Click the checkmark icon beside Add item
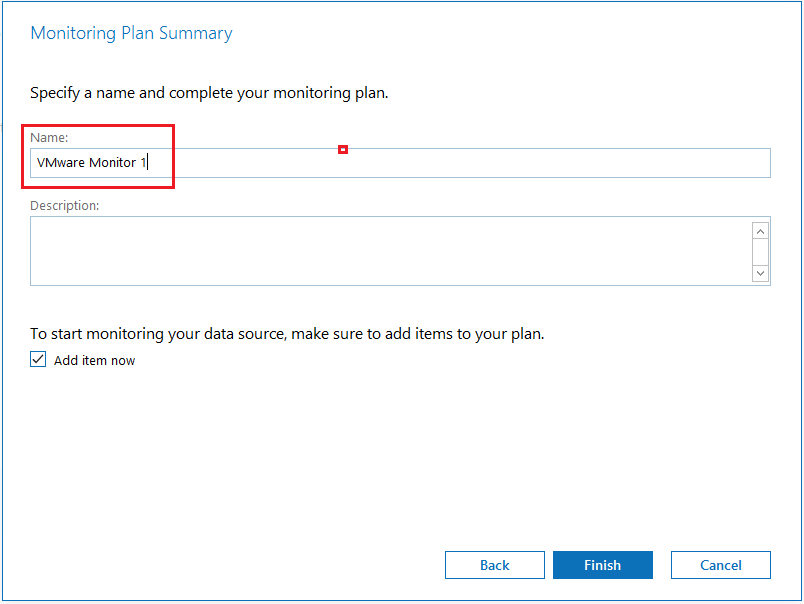 (38, 360)
